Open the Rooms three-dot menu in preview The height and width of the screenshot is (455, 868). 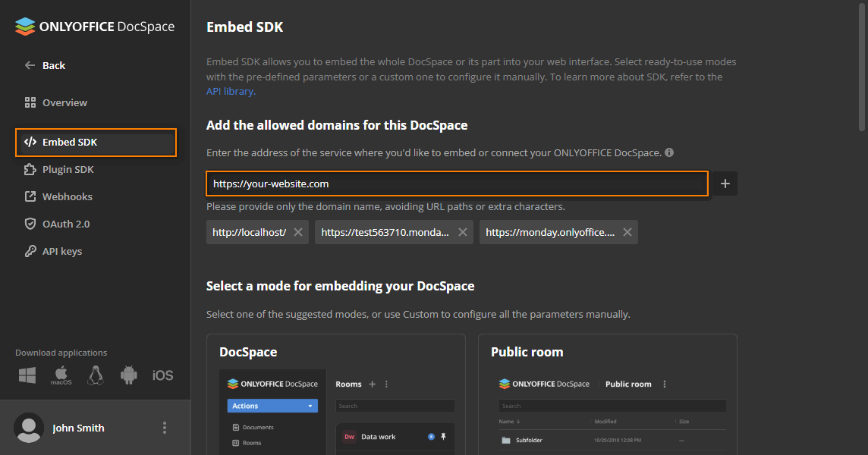pos(386,384)
